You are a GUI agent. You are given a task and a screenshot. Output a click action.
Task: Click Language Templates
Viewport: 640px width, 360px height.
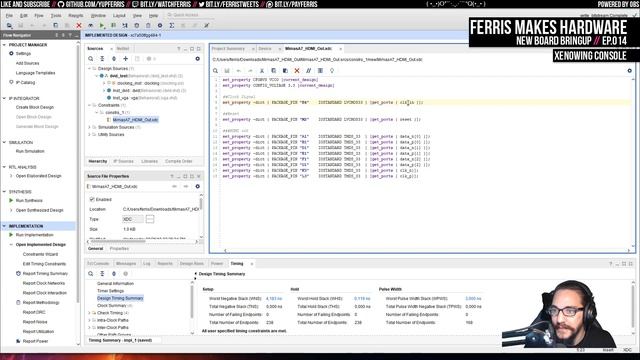[36, 73]
